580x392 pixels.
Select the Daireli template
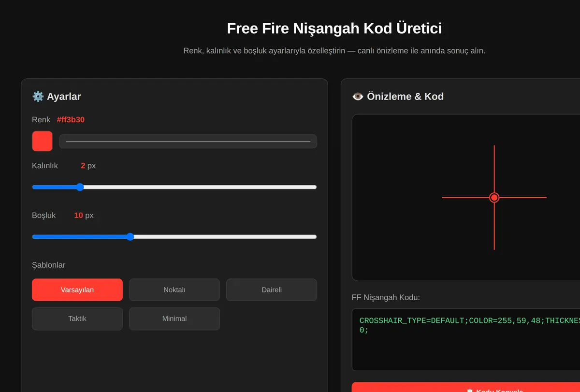[272, 290]
